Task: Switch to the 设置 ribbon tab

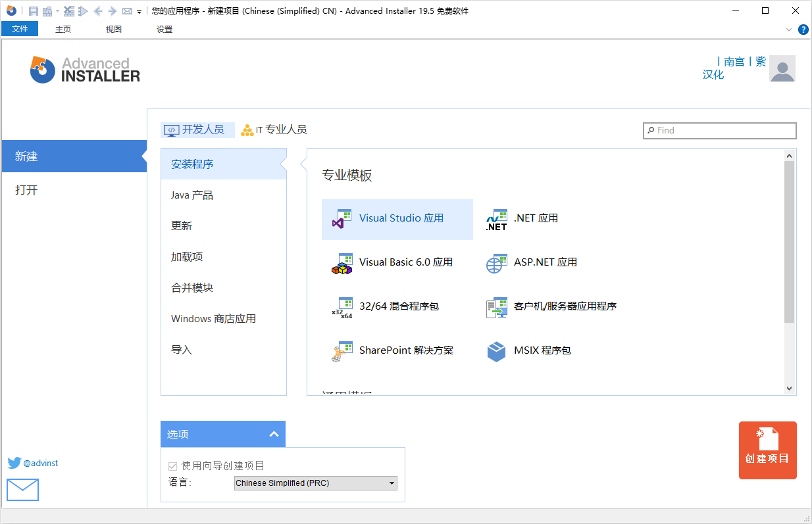Action: click(165, 29)
